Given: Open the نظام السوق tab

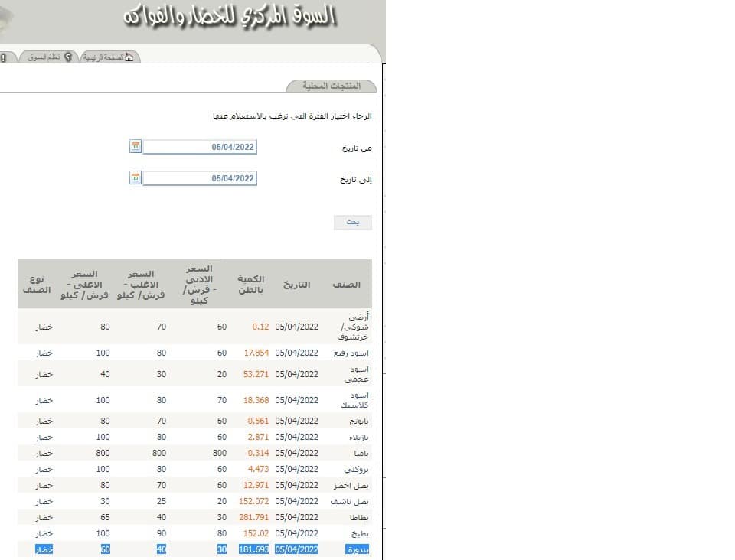Looking at the screenshot, I should 44,58.
